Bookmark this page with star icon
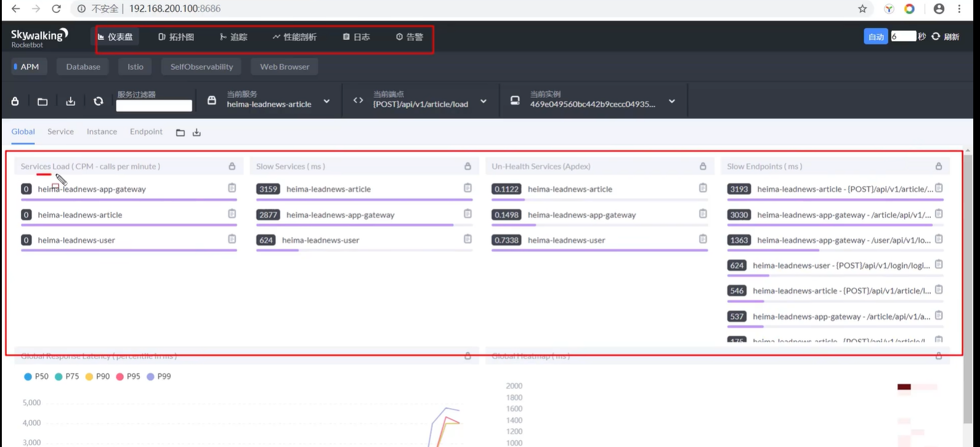The height and width of the screenshot is (447, 980). [862, 9]
